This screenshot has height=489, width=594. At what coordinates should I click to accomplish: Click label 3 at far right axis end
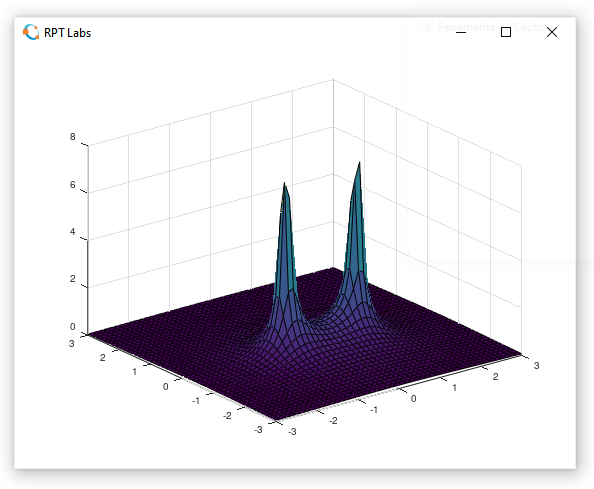coord(536,366)
